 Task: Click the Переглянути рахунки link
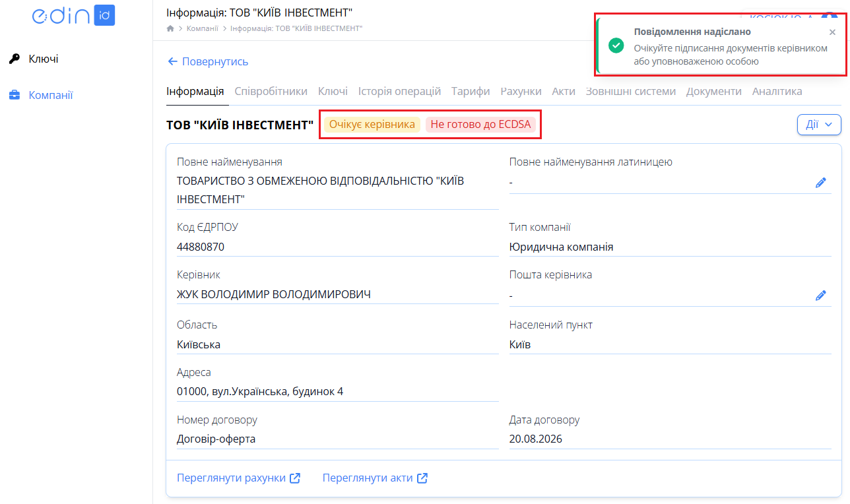tap(239, 478)
